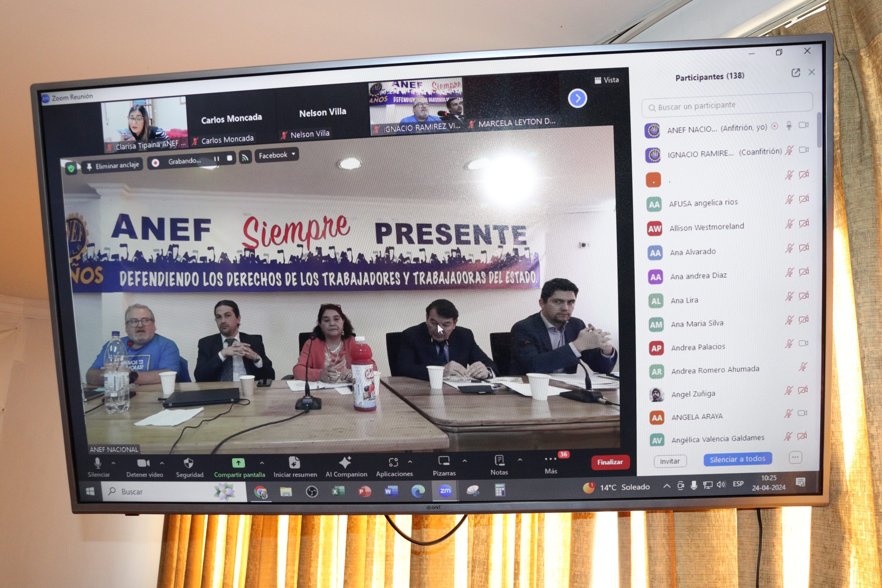
Task: Click the Windows taskbar Buscar search box
Action: [x=174, y=492]
